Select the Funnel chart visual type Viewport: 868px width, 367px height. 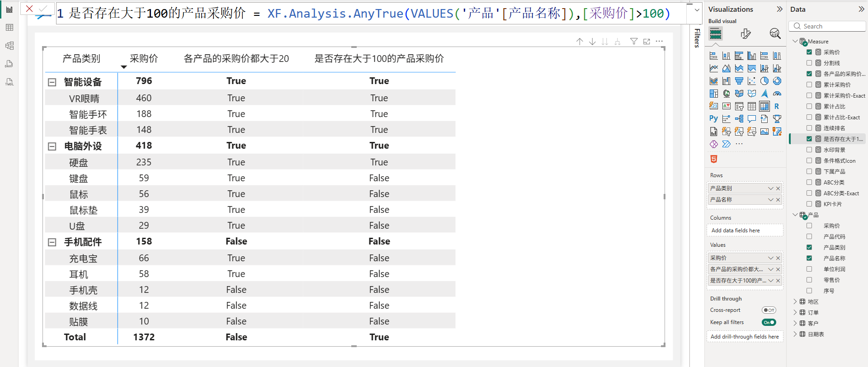click(x=739, y=81)
